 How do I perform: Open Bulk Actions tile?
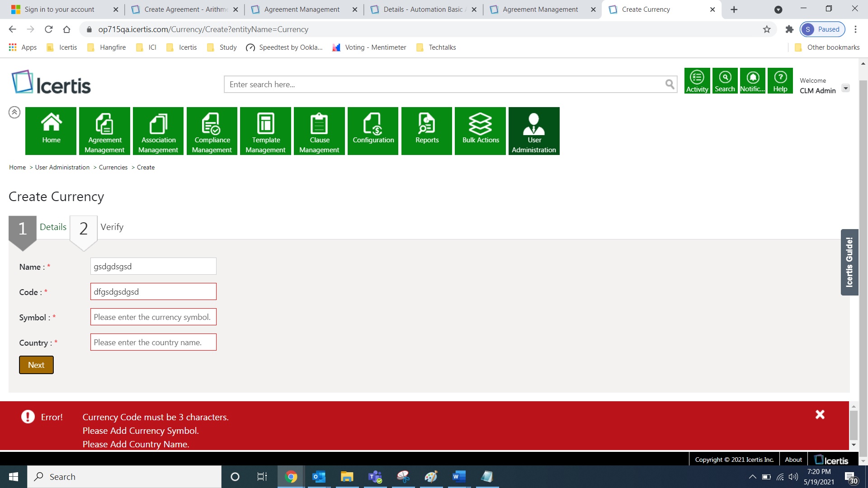pos(481,131)
